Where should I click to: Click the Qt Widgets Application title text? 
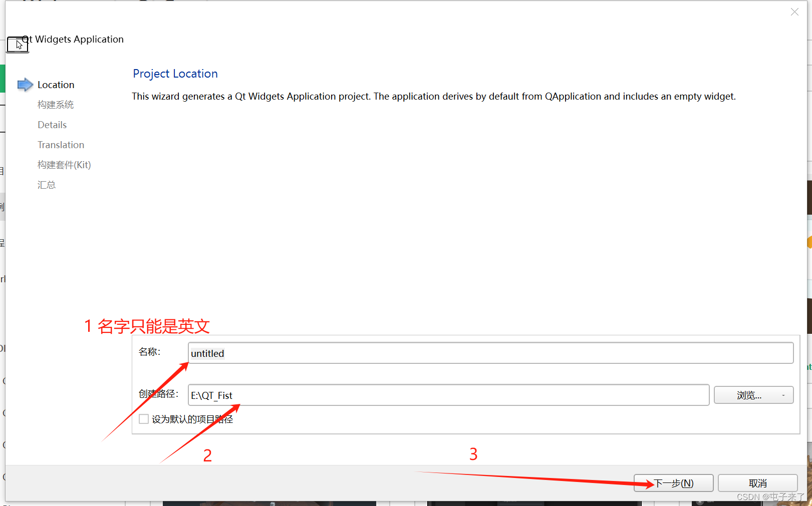(x=73, y=39)
